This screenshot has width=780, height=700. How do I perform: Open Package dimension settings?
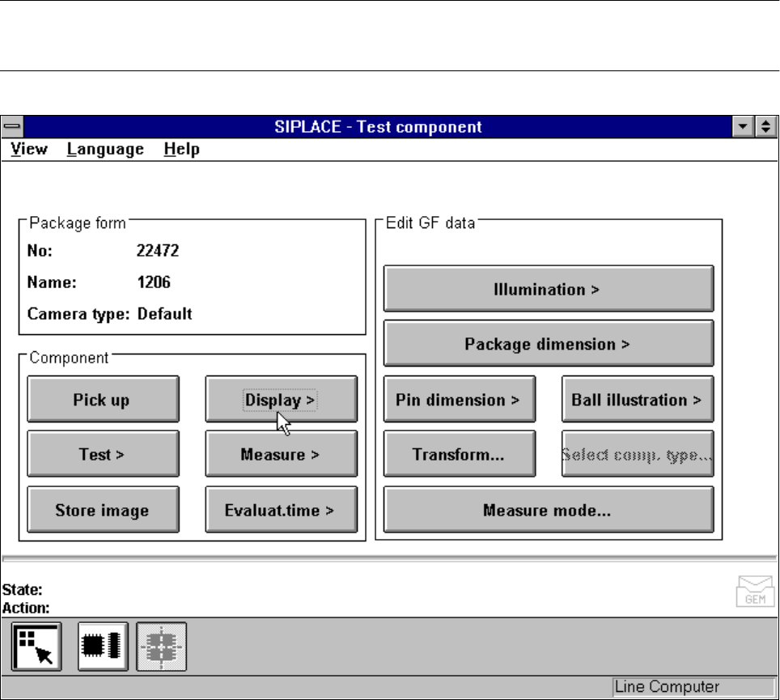[x=548, y=344]
